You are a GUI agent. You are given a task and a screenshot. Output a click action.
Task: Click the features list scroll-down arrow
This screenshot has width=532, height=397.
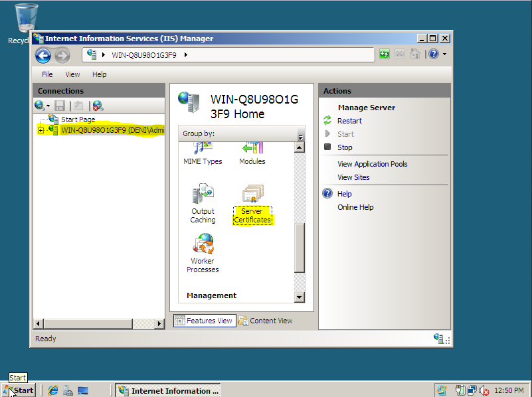click(300, 297)
